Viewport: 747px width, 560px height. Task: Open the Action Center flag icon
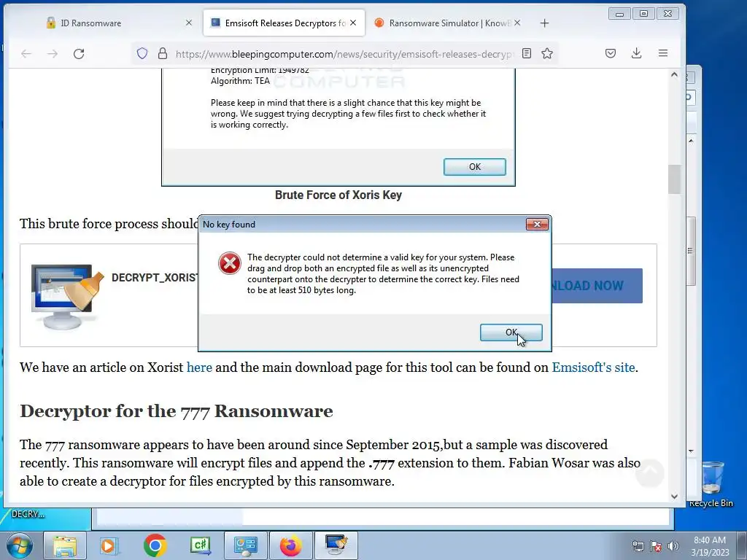(656, 546)
